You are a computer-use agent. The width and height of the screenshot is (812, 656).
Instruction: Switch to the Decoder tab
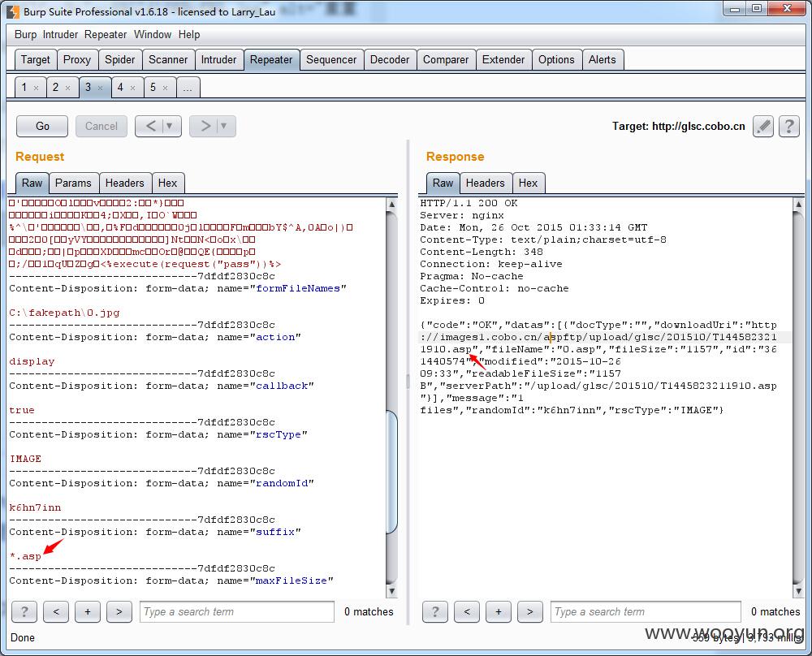390,59
